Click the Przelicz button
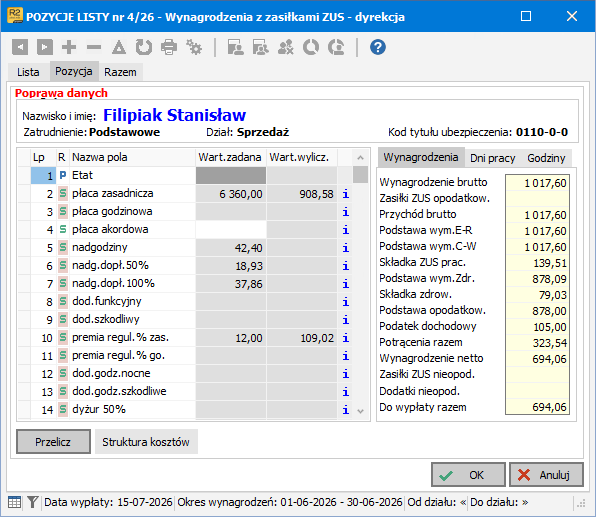This screenshot has width=596, height=517. coord(53,442)
